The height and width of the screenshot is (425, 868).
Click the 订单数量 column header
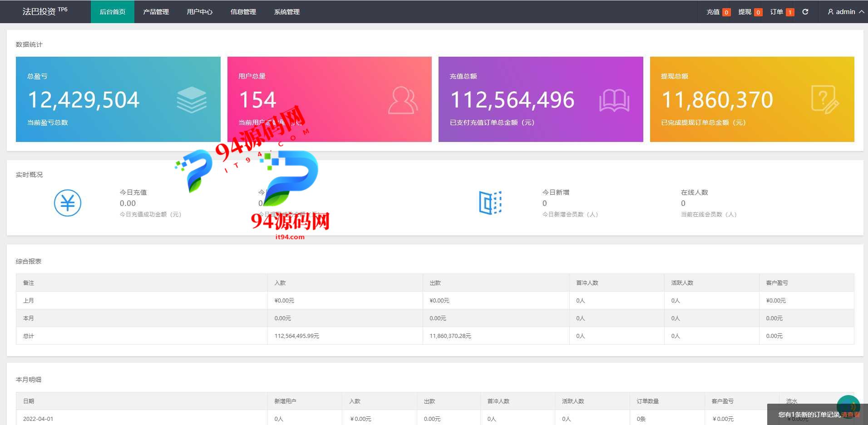click(x=648, y=401)
